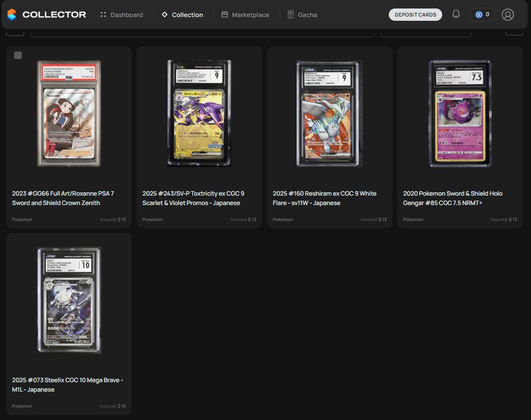The height and width of the screenshot is (420, 531).
Task: Click the coin balance icon
Action: coord(479,15)
